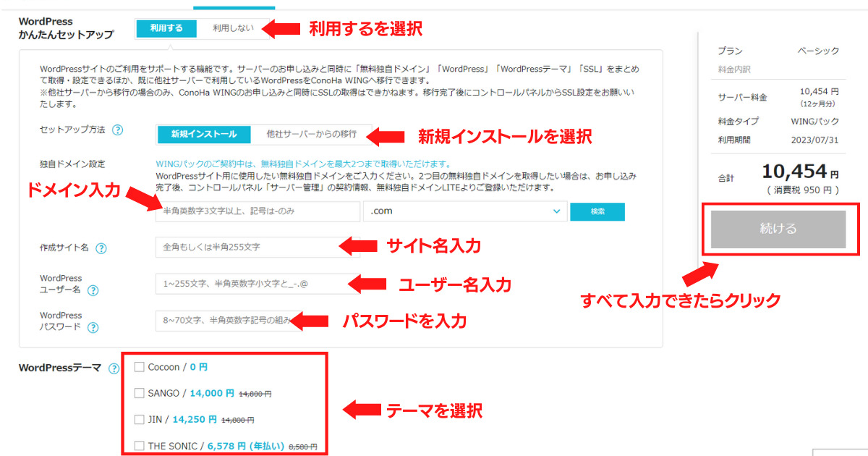Focus the 作成サイト名 input field
The image size is (868, 456).
pyautogui.click(x=258, y=248)
